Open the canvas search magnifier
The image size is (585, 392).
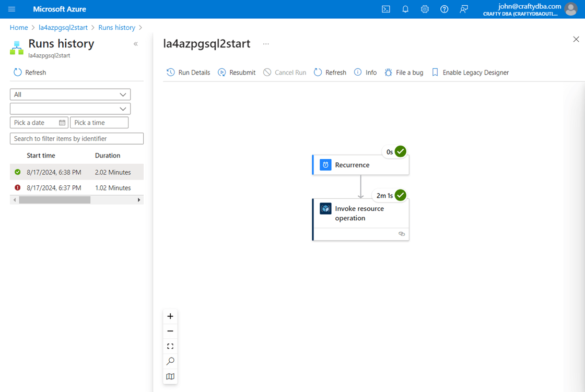point(170,361)
